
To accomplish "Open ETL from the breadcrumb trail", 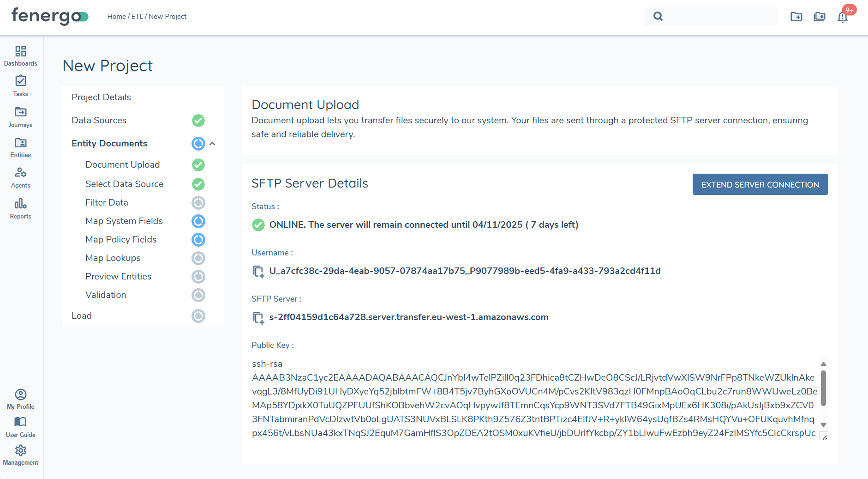I will [137, 16].
